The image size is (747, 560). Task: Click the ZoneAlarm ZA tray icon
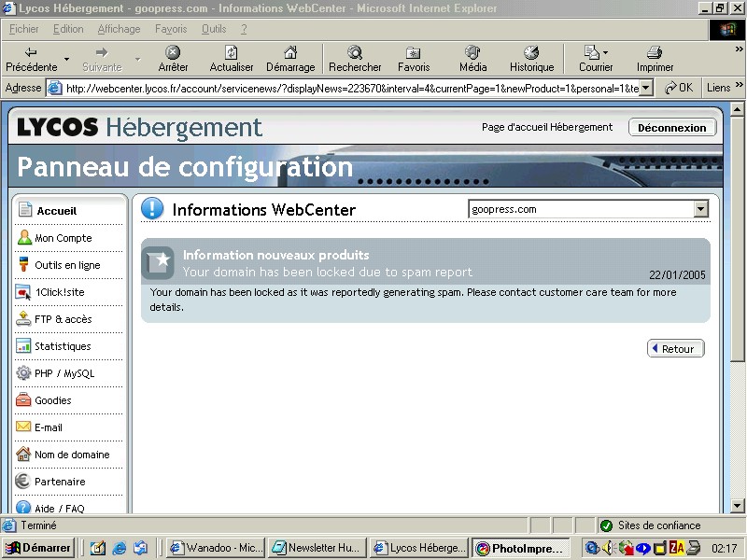(x=676, y=548)
